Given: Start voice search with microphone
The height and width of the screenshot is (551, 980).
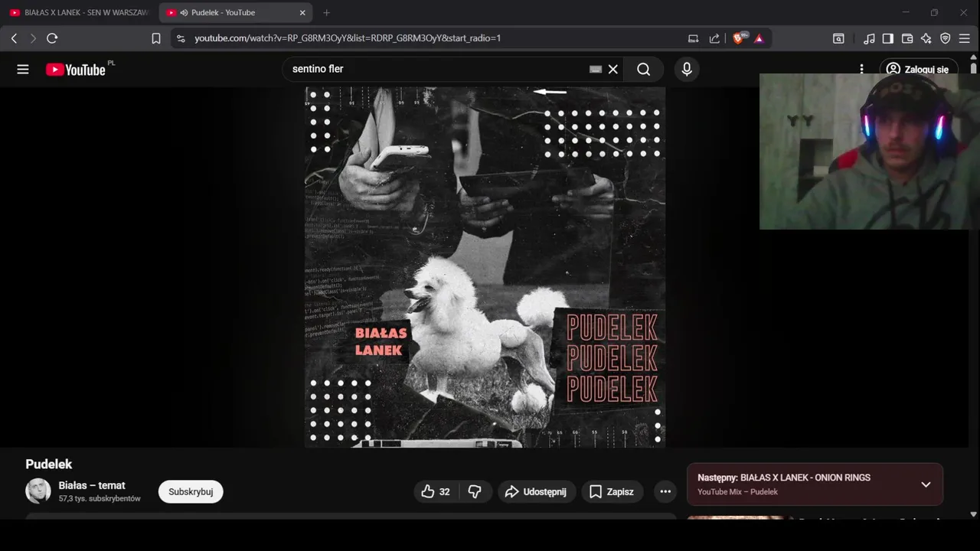Looking at the screenshot, I should click(687, 70).
